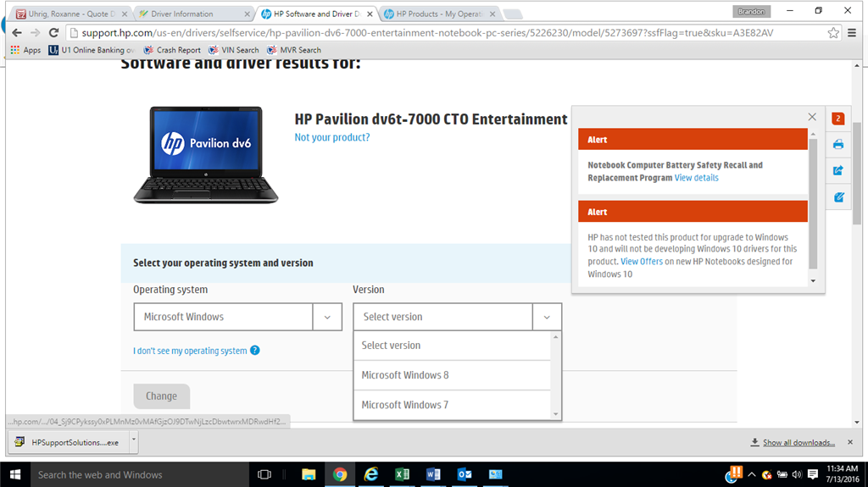Click the share icon in side rail
The image size is (868, 487).
838,170
